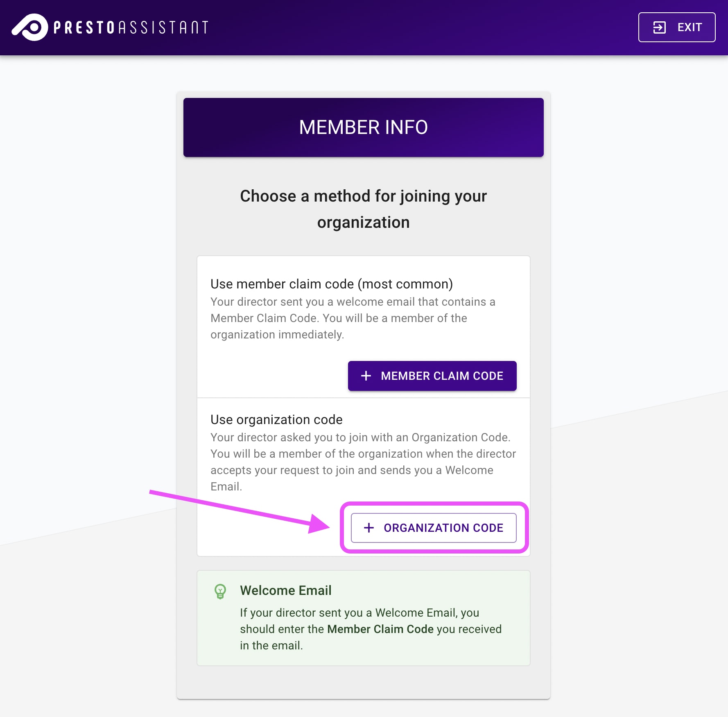This screenshot has width=728, height=717.
Task: Click the Use organization code section title
Action: click(x=276, y=419)
